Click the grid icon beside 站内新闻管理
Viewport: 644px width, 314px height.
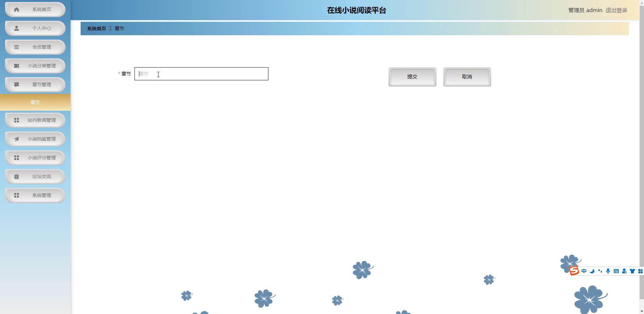(16, 120)
